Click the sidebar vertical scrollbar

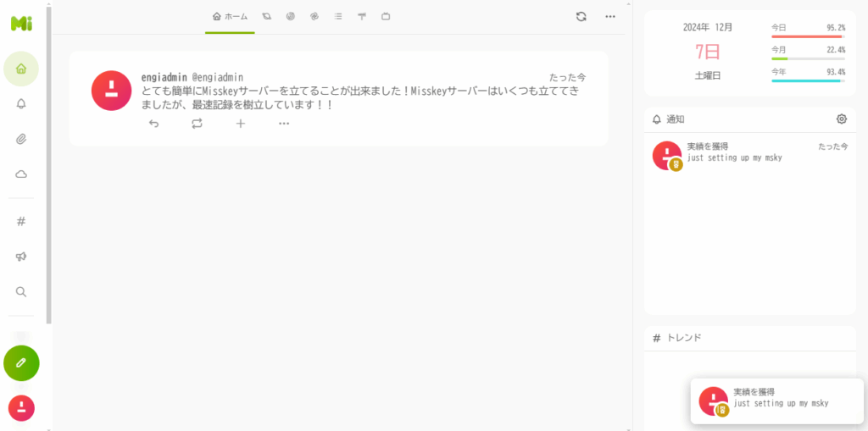48,166
